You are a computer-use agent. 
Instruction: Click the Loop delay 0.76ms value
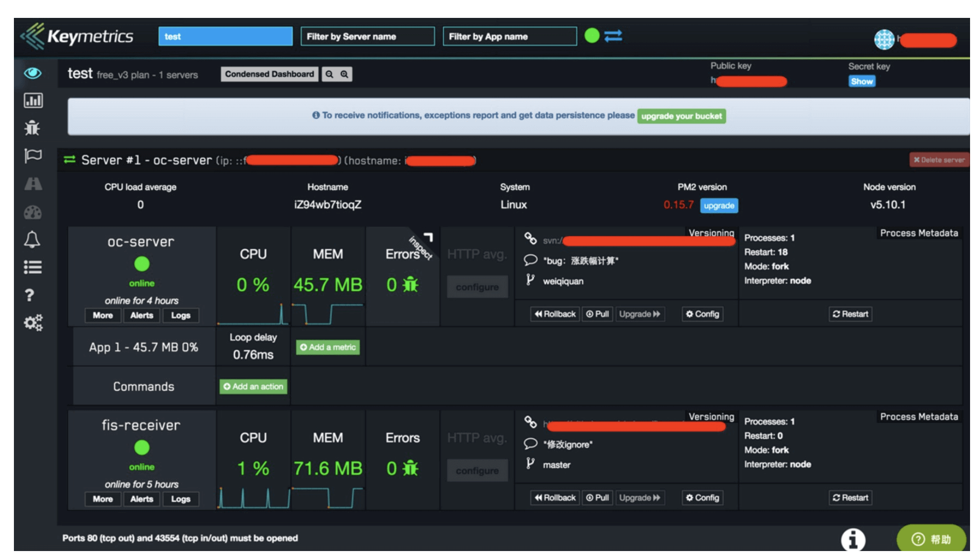tap(253, 355)
